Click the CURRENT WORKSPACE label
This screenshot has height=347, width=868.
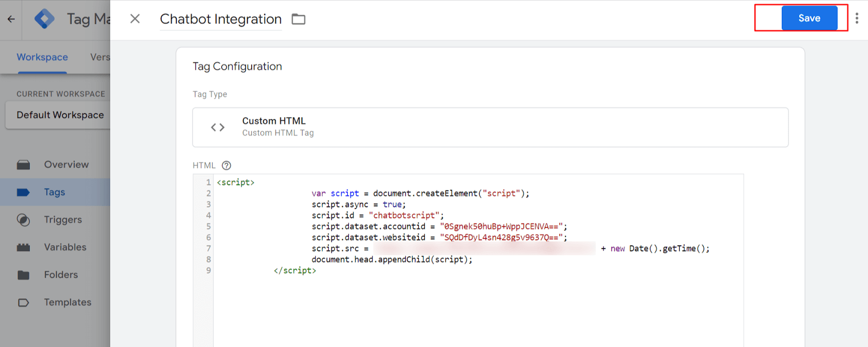tap(61, 94)
